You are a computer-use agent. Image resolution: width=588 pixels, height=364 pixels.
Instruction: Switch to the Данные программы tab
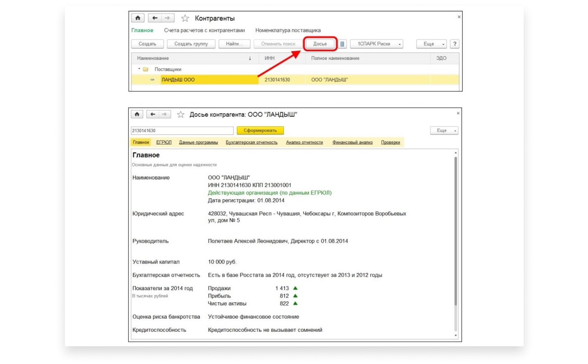point(198,142)
